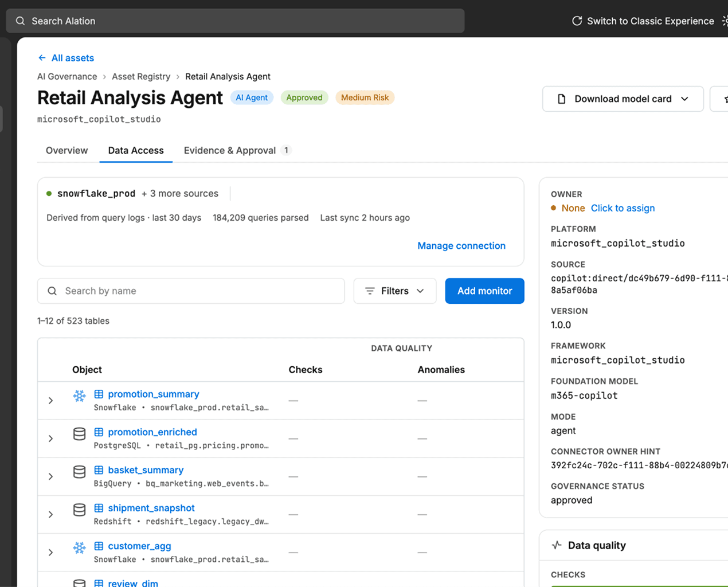The height and width of the screenshot is (587, 728).
Task: Click the refresh icon beside Switch to Classic Experience
Action: [x=577, y=21]
